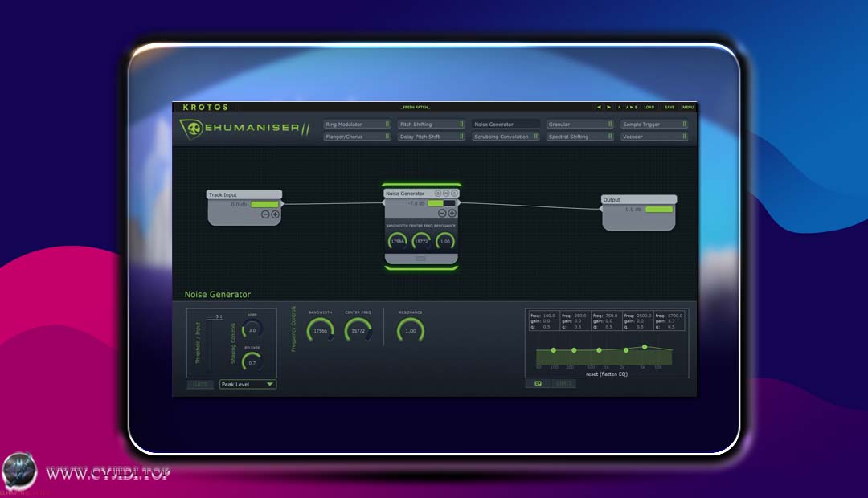This screenshot has width=868, height=498.
Task: Click the plus button on Noise Generator node
Action: [x=452, y=214]
